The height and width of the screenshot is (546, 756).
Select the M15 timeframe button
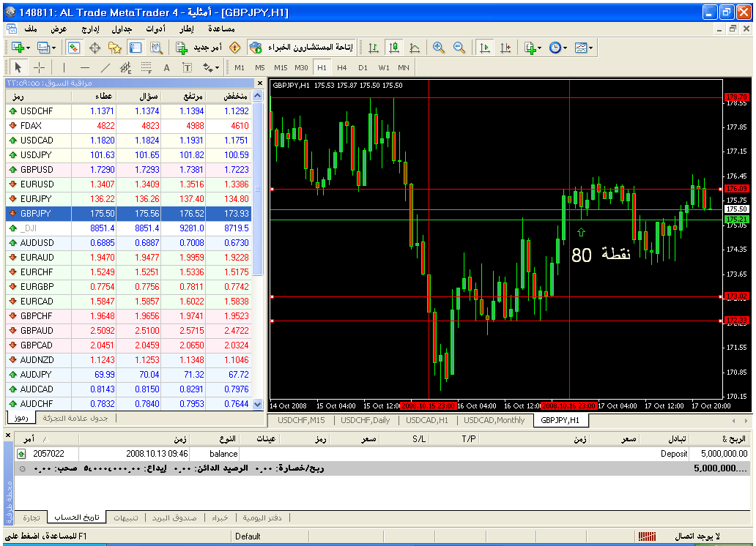281,67
